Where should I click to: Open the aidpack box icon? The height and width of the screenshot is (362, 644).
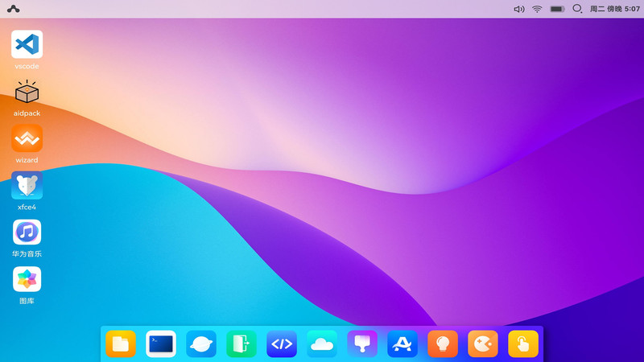tap(27, 93)
